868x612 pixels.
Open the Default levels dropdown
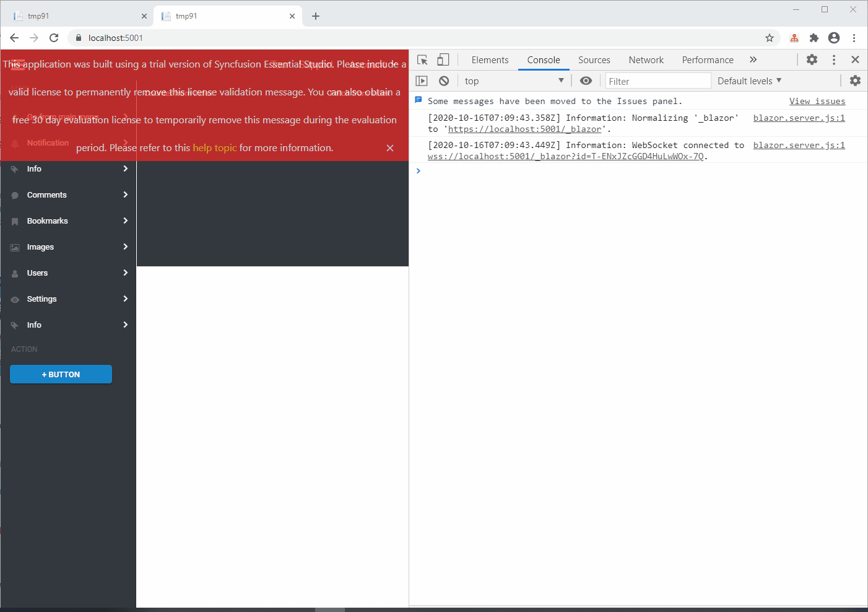[749, 81]
